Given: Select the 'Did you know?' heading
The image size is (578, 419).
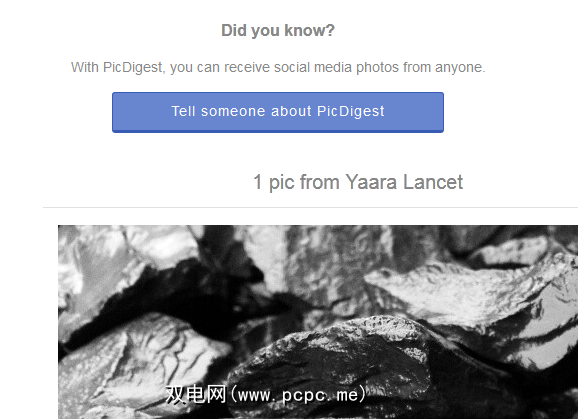Looking at the screenshot, I should [278, 31].
